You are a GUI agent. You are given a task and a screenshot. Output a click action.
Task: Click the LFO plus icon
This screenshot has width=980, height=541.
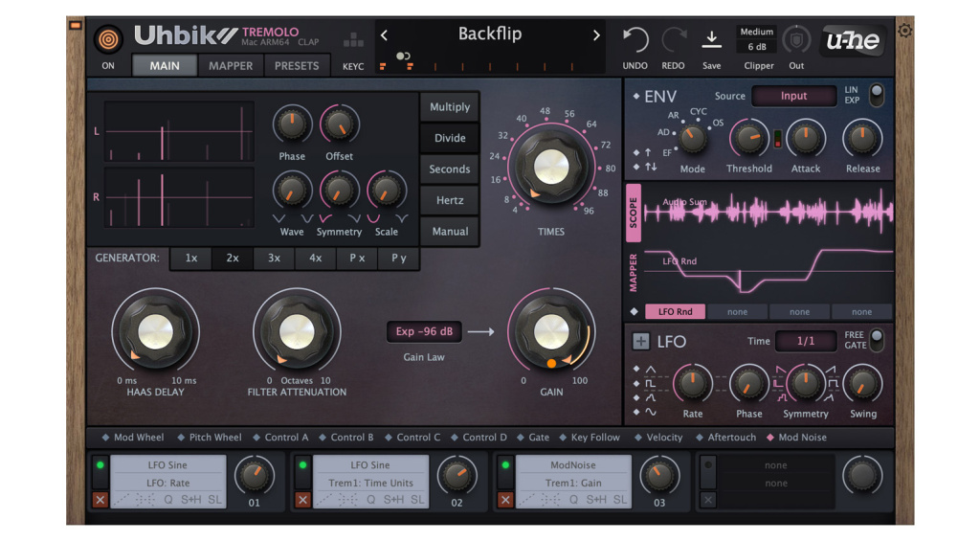coord(640,342)
